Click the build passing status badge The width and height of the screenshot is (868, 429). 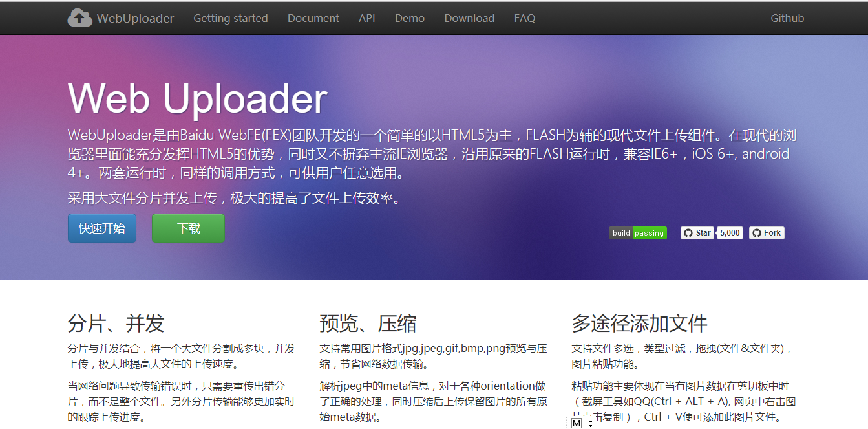[x=638, y=233]
